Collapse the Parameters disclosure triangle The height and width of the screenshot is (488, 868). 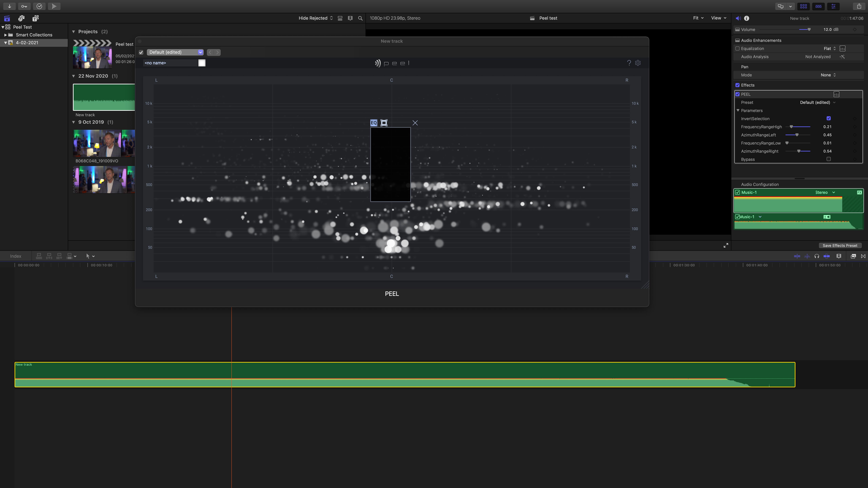point(738,110)
